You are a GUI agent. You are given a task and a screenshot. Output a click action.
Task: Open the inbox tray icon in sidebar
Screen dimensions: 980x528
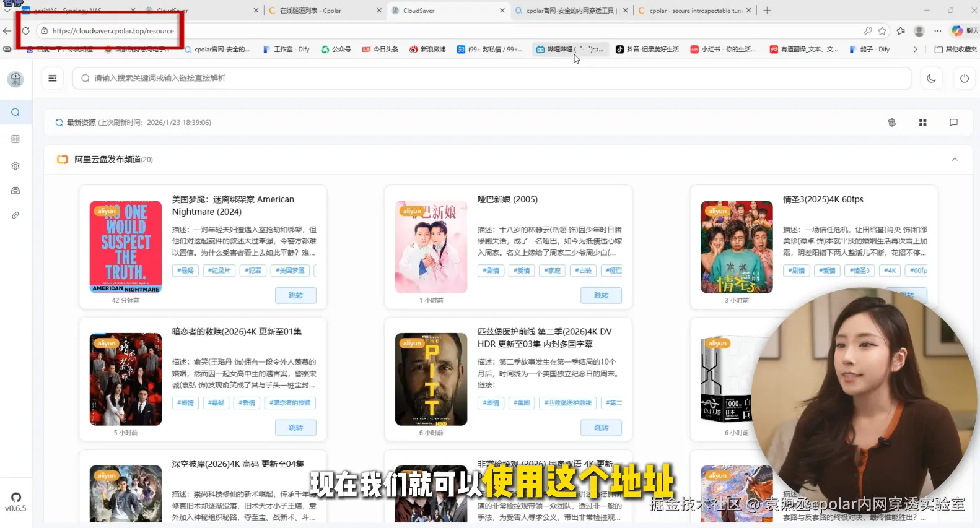coord(15,191)
